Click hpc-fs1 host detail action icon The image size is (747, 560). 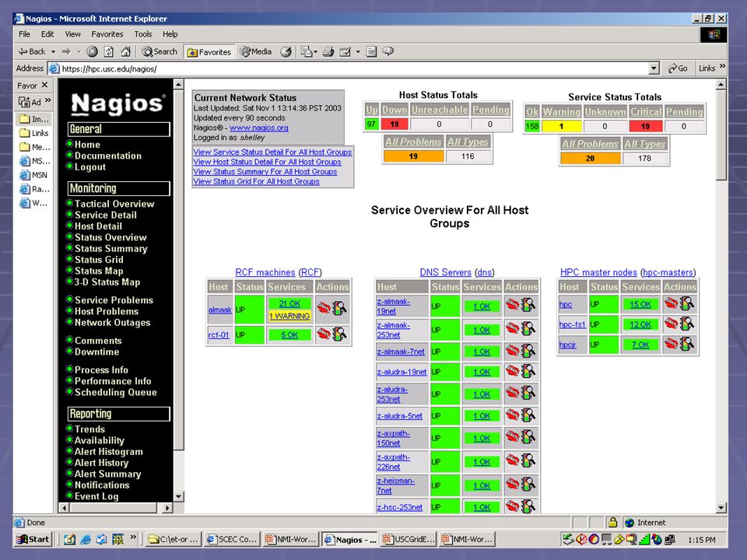[671, 324]
